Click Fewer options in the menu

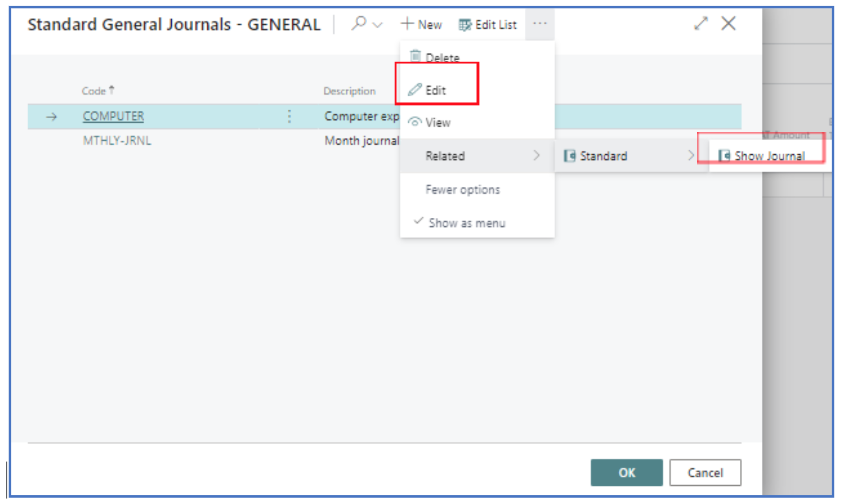coord(462,189)
